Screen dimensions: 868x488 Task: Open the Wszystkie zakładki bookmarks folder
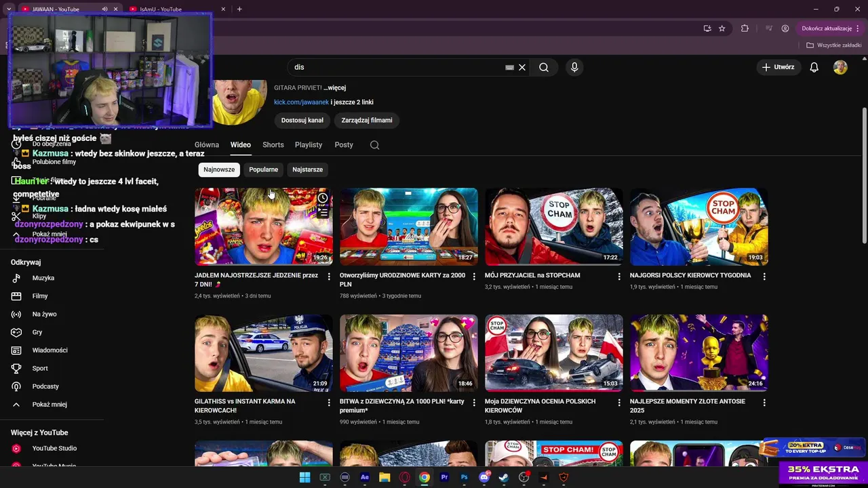[834, 45]
